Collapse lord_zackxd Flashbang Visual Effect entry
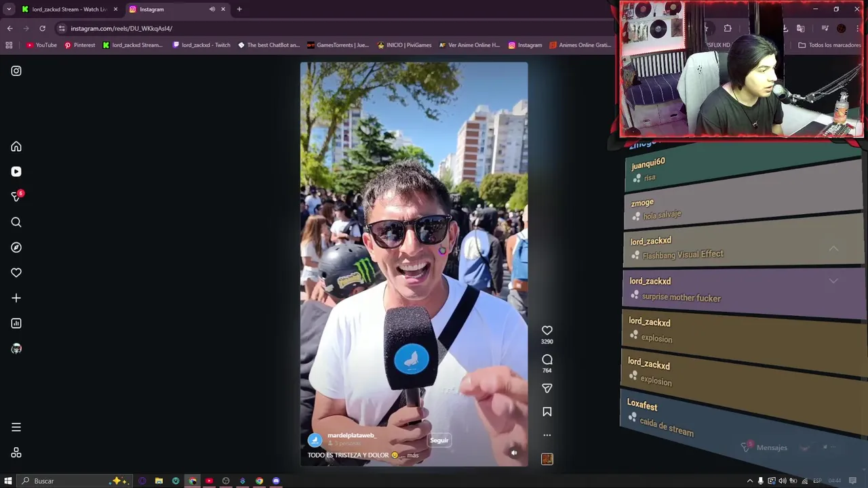Viewport: 868px width, 488px height. pyautogui.click(x=833, y=249)
